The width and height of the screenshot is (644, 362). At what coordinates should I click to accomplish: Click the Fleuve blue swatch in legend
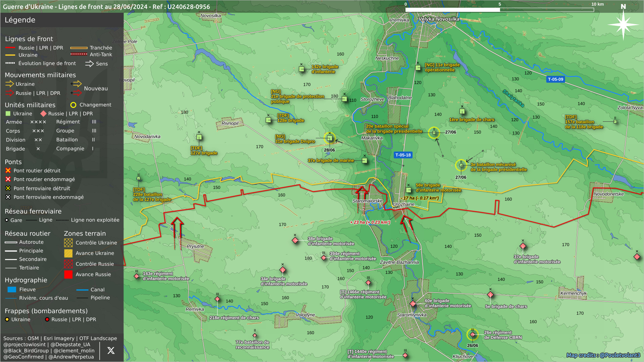[x=12, y=290]
